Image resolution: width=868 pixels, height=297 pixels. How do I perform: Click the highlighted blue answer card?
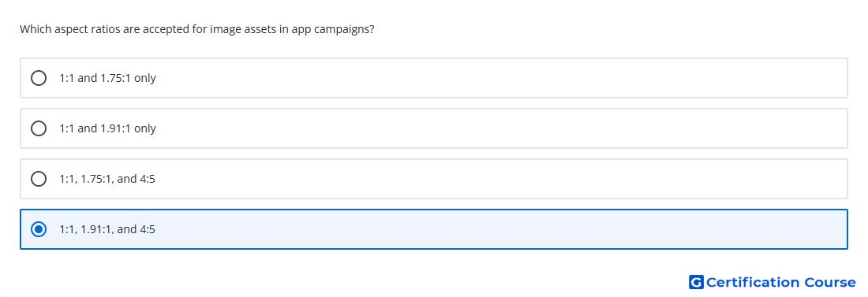(434, 229)
